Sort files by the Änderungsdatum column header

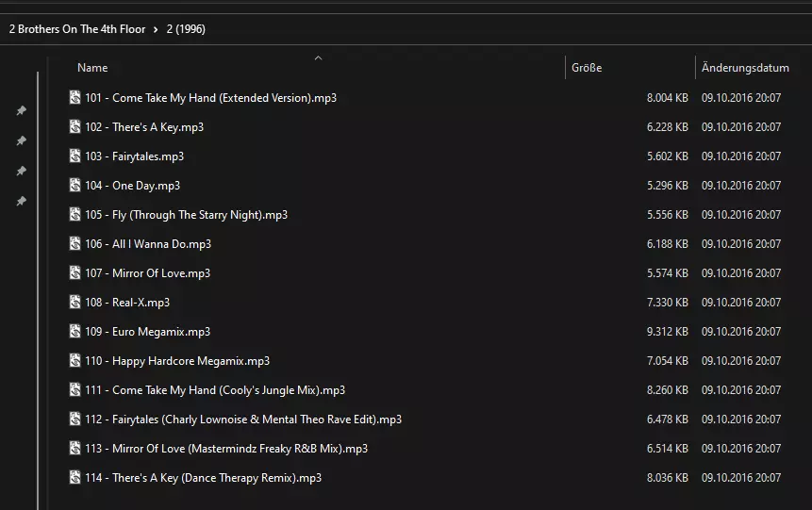(x=745, y=68)
